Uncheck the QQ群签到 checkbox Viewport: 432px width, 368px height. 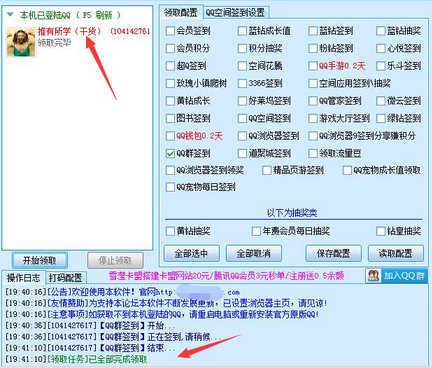pos(170,153)
